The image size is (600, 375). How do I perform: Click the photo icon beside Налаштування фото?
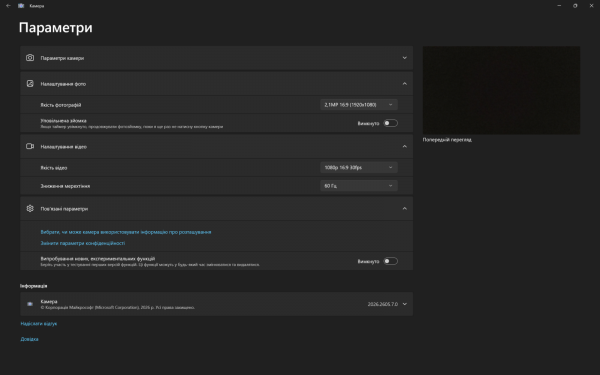pyautogui.click(x=30, y=83)
